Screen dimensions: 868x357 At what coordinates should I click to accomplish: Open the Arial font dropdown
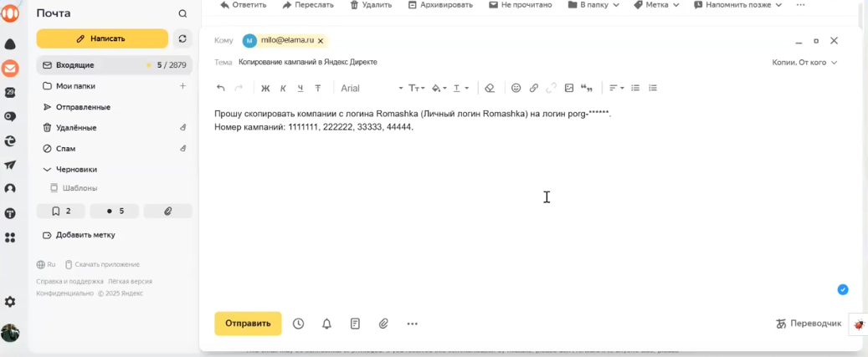click(372, 88)
